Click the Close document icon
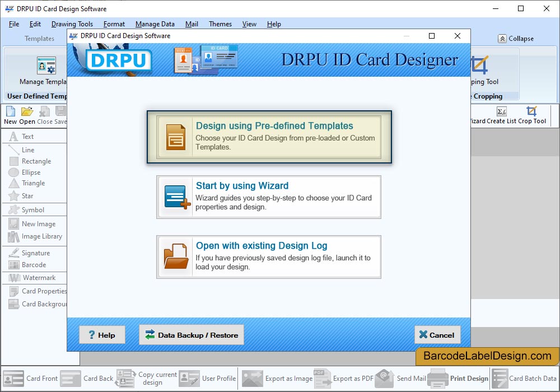 point(44,111)
